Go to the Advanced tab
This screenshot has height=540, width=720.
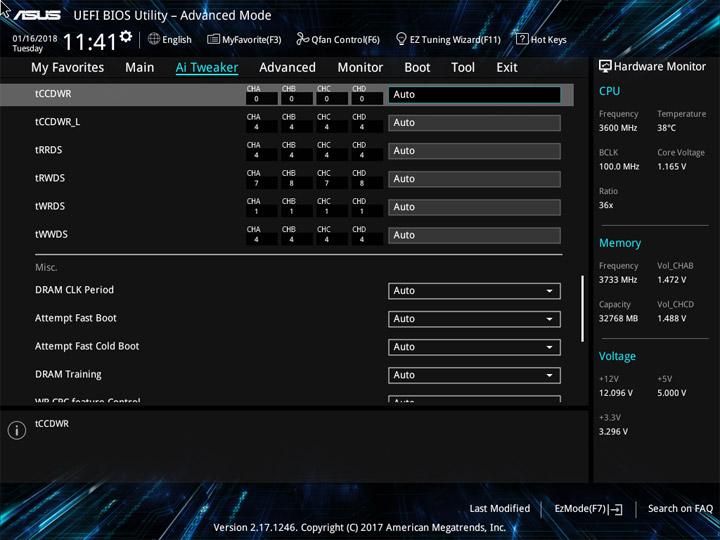click(287, 68)
